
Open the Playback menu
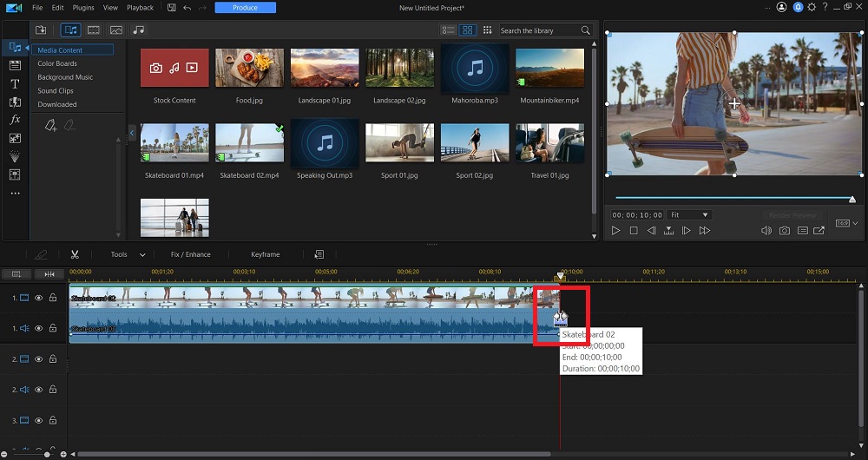point(140,8)
